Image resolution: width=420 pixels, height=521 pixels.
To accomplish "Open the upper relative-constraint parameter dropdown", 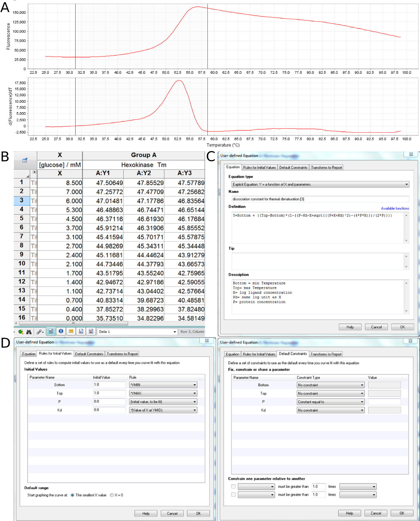I will point(256,487).
